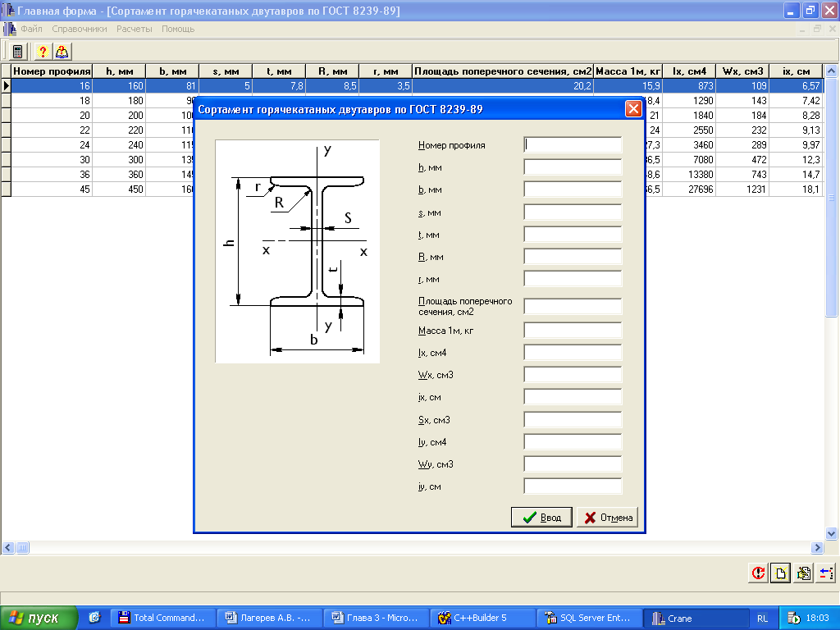Click the iy, см input field
Screen dimensions: 840x630
(x=573, y=486)
